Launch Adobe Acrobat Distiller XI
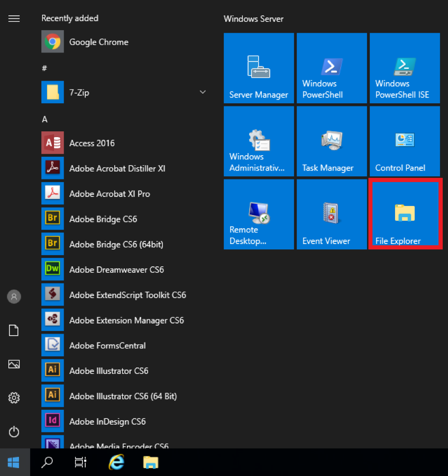 click(124, 168)
